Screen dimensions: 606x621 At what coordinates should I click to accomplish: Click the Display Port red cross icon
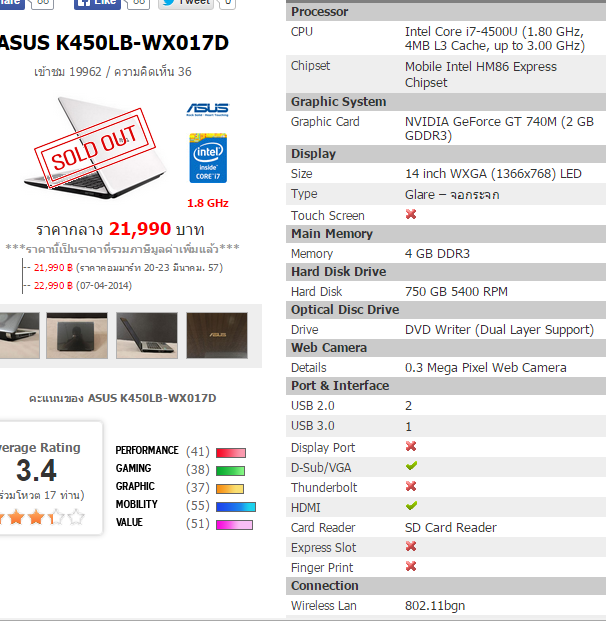tap(411, 446)
